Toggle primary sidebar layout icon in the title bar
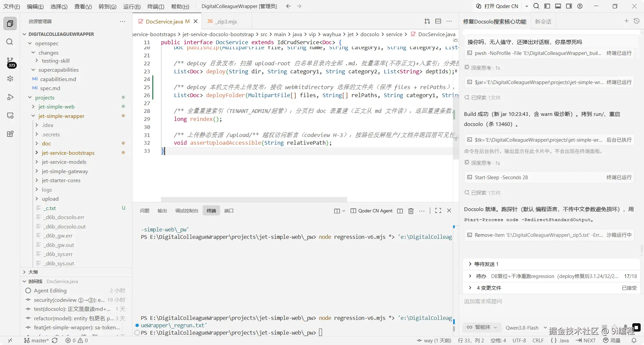The height and width of the screenshot is (345, 644). [x=547, y=6]
